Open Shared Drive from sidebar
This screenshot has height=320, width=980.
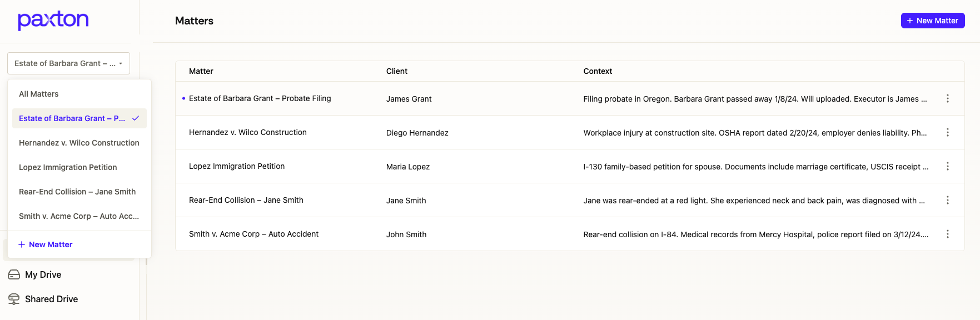point(51,299)
